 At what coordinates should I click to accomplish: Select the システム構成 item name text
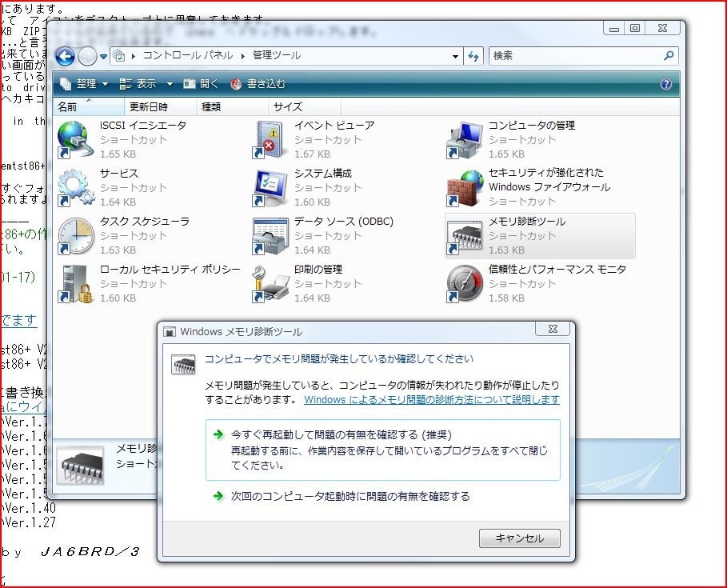[x=322, y=174]
